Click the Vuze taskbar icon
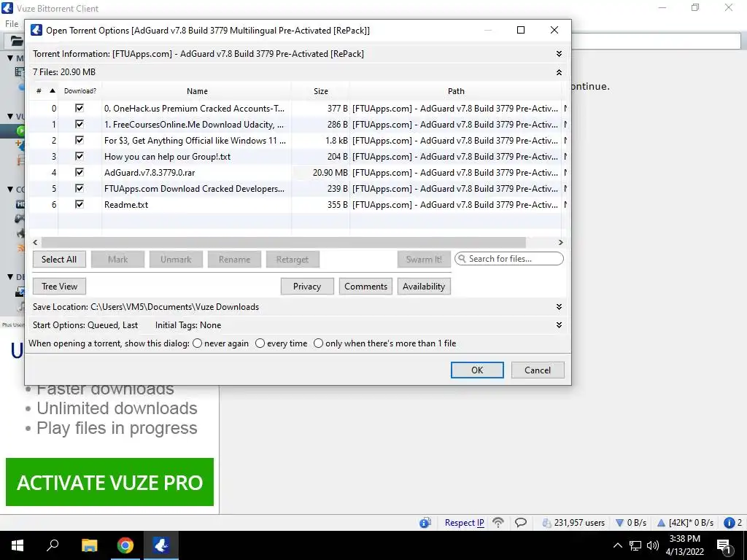The image size is (747, 560). pyautogui.click(x=161, y=545)
